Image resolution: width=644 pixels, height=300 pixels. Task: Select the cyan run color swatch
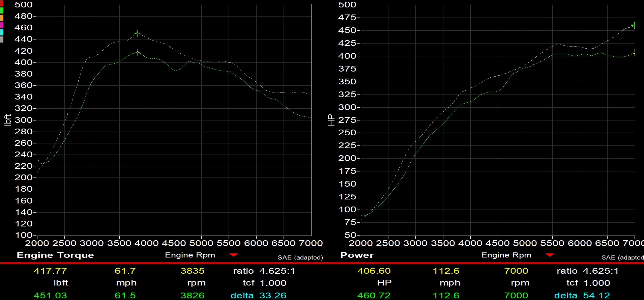pos(2,32)
